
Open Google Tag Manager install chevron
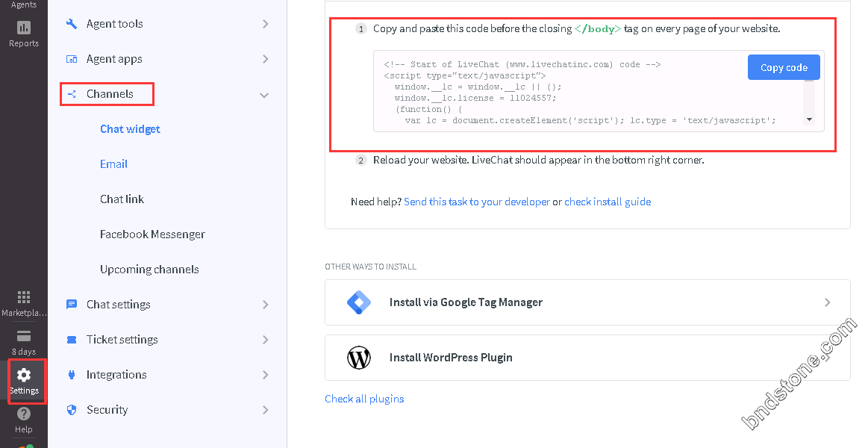click(828, 302)
